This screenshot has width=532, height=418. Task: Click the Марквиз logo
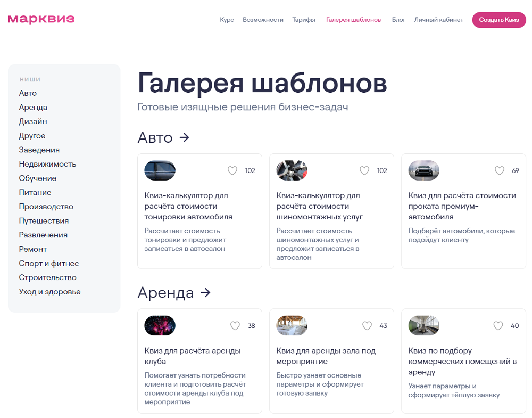41,20
